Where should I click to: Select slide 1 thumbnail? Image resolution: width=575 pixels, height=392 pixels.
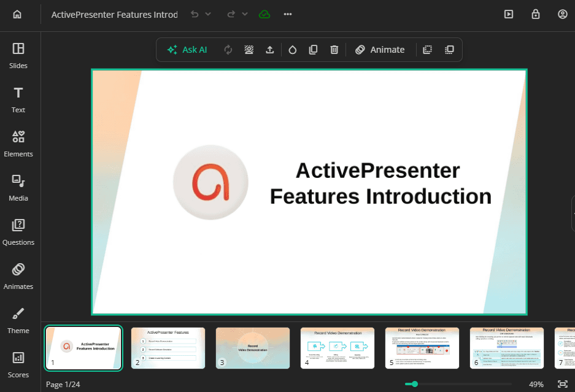83,348
